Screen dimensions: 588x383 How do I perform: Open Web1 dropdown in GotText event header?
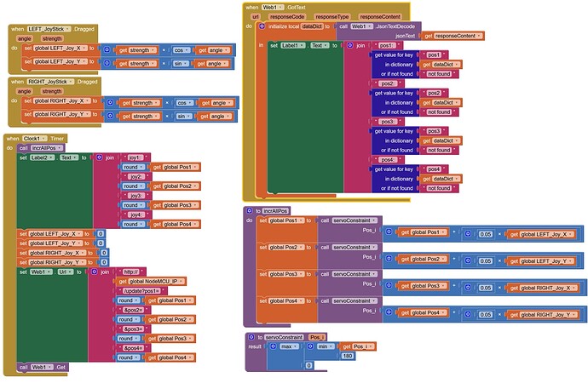272,7
